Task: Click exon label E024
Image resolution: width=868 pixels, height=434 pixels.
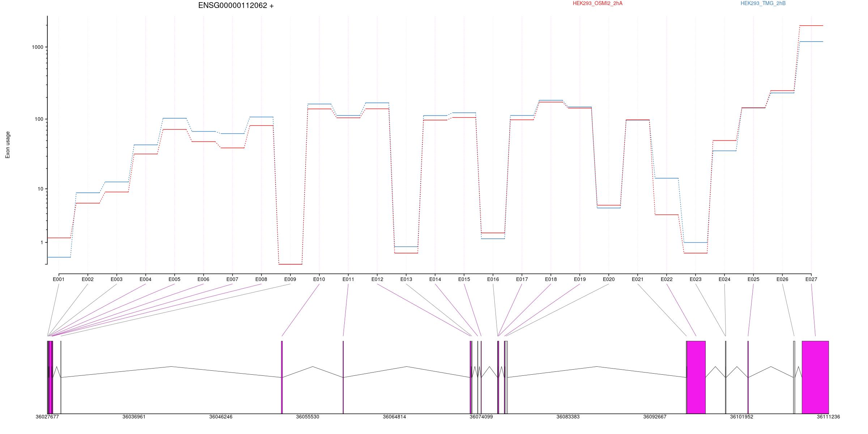Action: click(724, 279)
